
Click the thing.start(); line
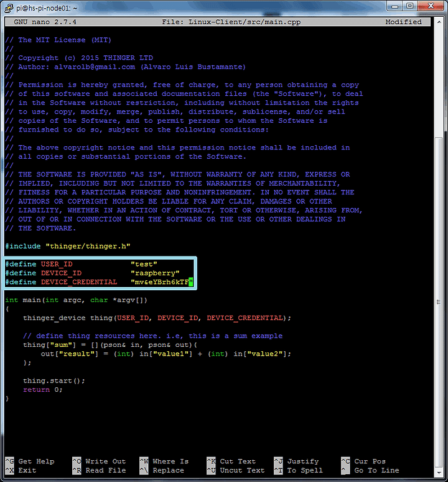tap(54, 380)
